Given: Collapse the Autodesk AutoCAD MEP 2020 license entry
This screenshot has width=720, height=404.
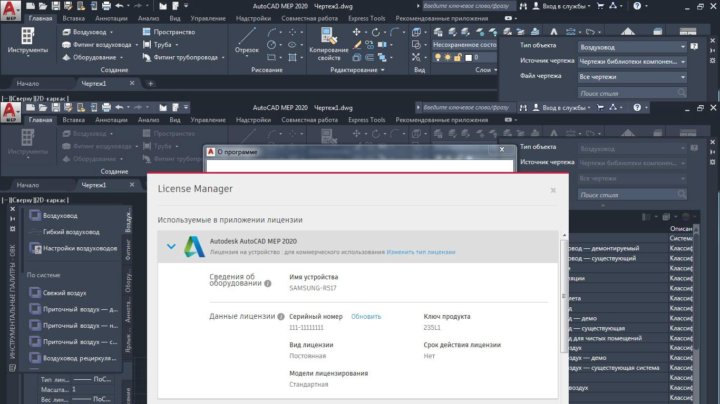Looking at the screenshot, I should coord(170,246).
